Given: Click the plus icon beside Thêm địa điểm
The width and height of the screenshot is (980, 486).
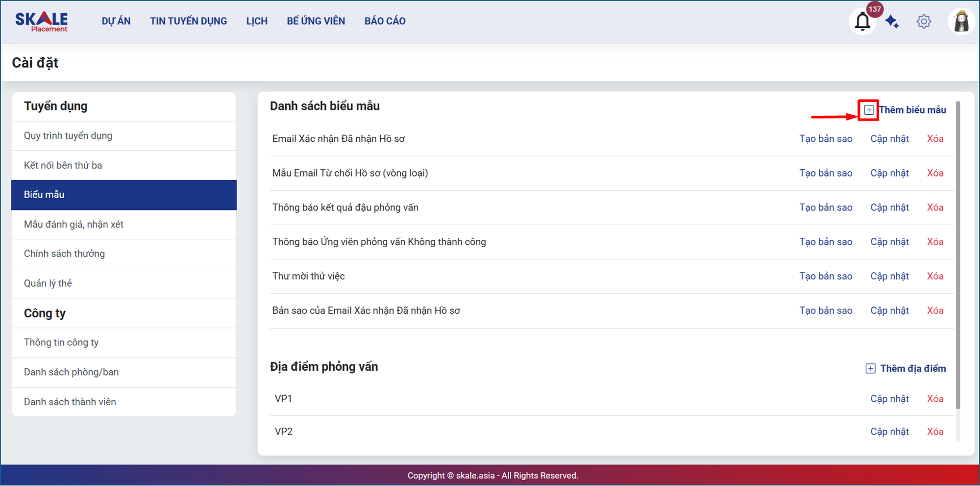Looking at the screenshot, I should (870, 369).
